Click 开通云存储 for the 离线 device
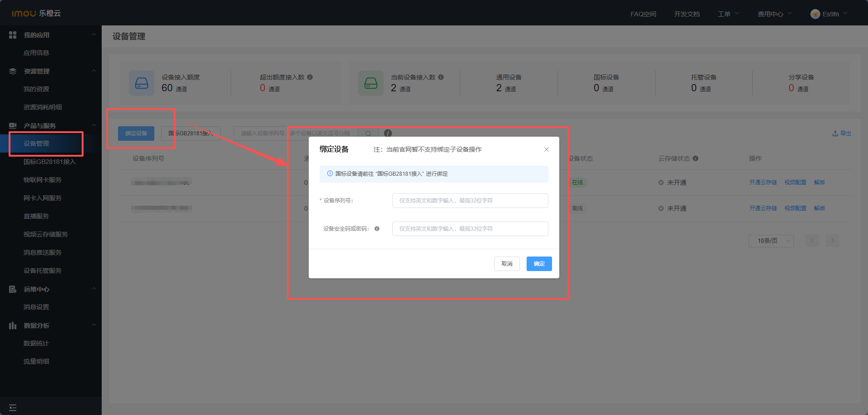This screenshot has width=868, height=415. tap(763, 208)
